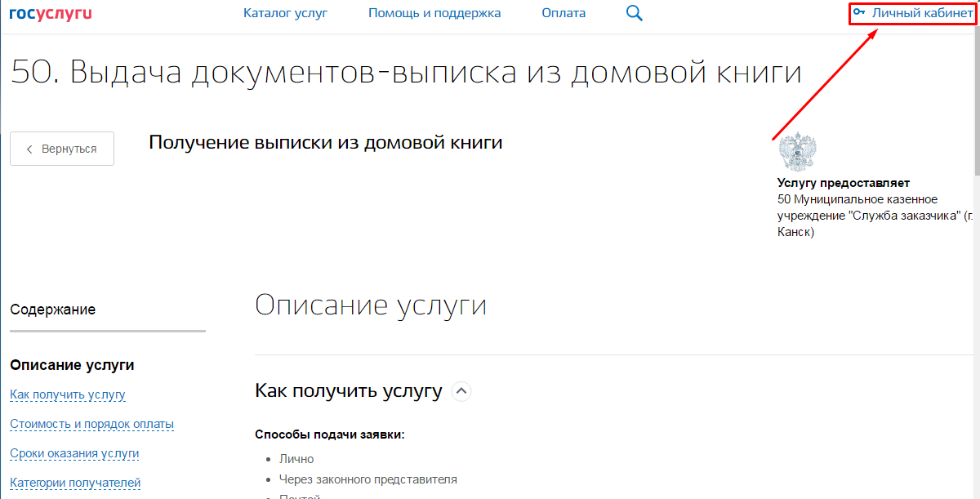
Task: Open search with the magnifier icon
Action: [x=635, y=13]
